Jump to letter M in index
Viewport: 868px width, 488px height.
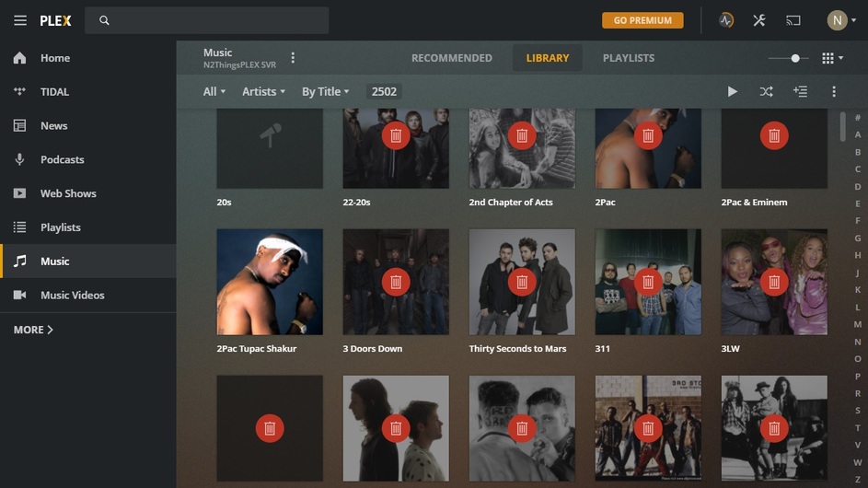858,324
